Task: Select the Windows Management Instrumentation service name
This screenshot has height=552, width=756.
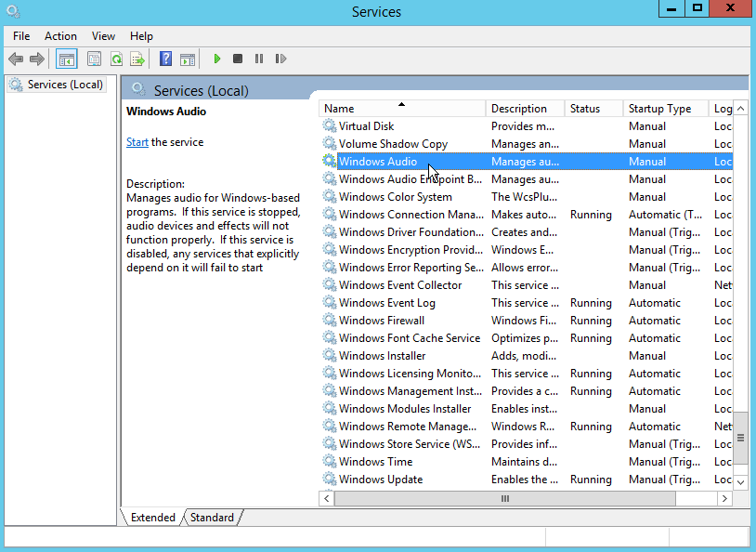Action: coord(411,391)
